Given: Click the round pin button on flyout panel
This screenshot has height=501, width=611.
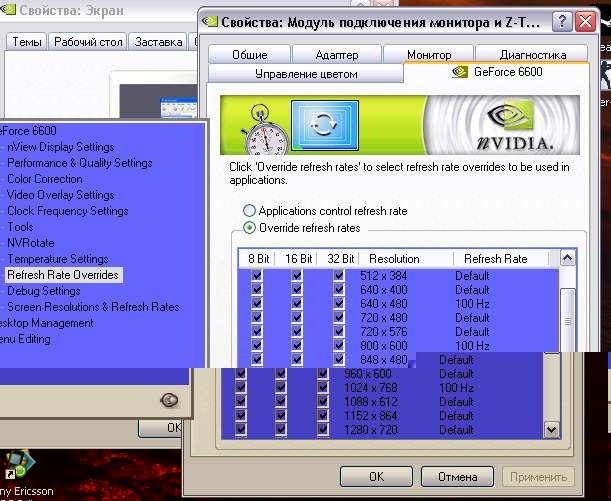Looking at the screenshot, I should coord(169,400).
